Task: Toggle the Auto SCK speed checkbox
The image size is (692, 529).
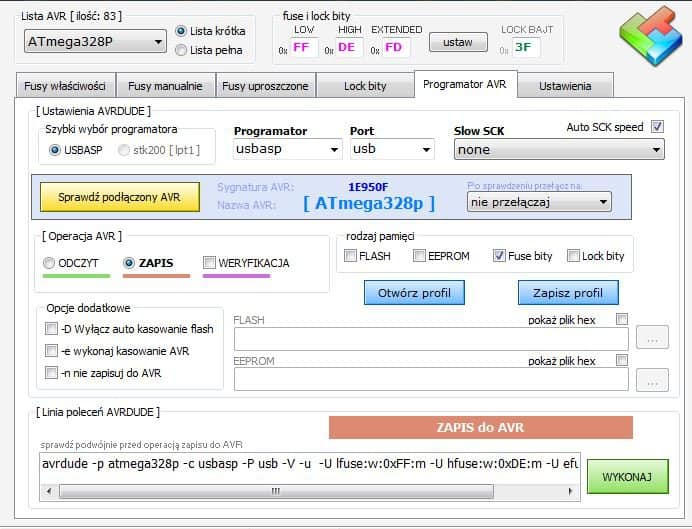Action: pyautogui.click(x=657, y=127)
